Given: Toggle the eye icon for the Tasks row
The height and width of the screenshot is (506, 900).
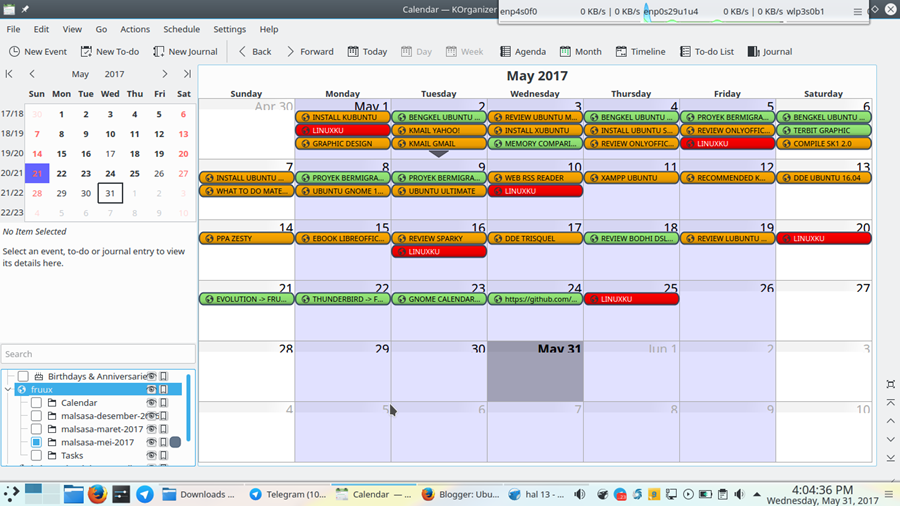Looking at the screenshot, I should click(x=152, y=456).
